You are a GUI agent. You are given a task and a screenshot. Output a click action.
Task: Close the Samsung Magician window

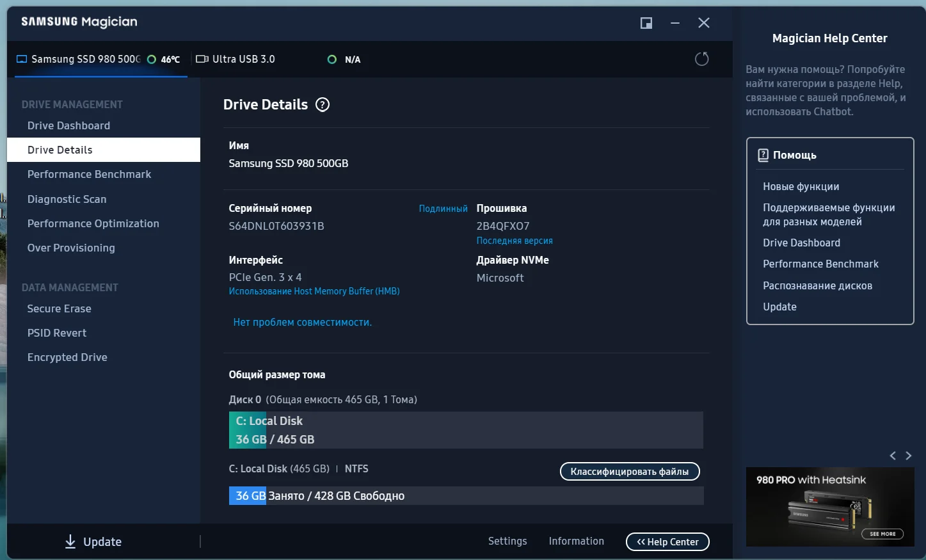tap(704, 23)
